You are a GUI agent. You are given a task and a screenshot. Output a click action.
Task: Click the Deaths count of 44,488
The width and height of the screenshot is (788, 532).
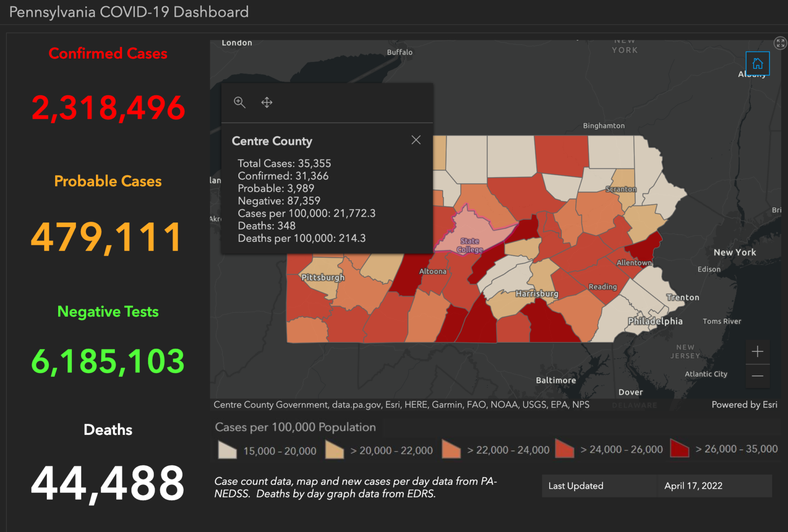[108, 483]
